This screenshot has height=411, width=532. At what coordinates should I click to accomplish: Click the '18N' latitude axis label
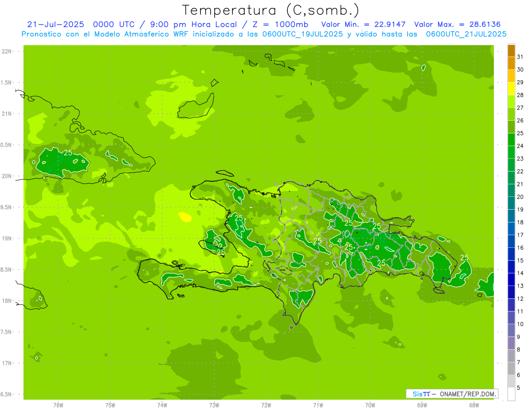pyautogui.click(x=7, y=301)
